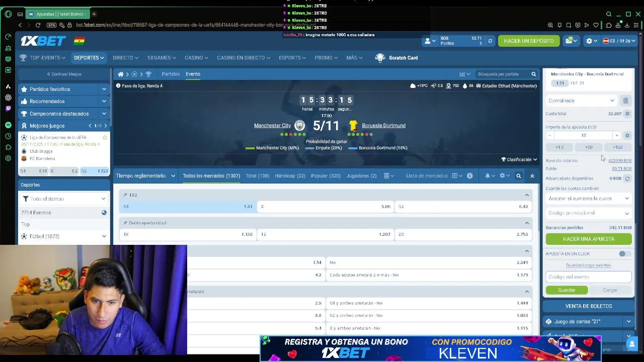Toggle the 7714 Eventos indicator

pyautogui.click(x=104, y=213)
